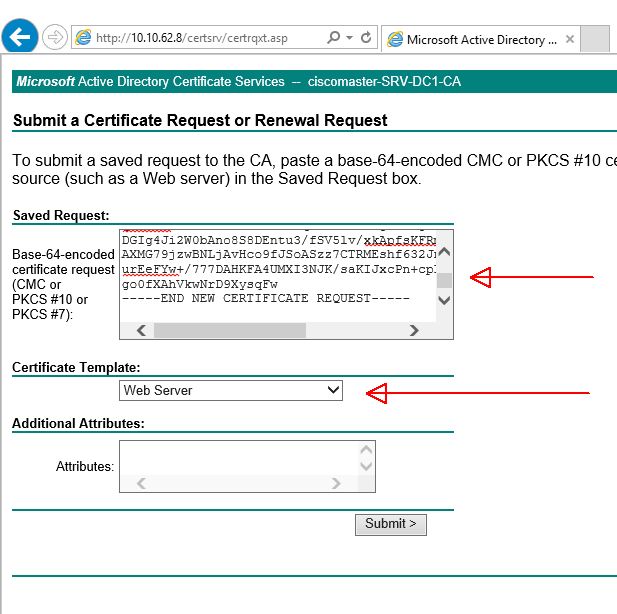Click the Additional Attributes section label
The height and width of the screenshot is (614, 617).
tap(78, 423)
